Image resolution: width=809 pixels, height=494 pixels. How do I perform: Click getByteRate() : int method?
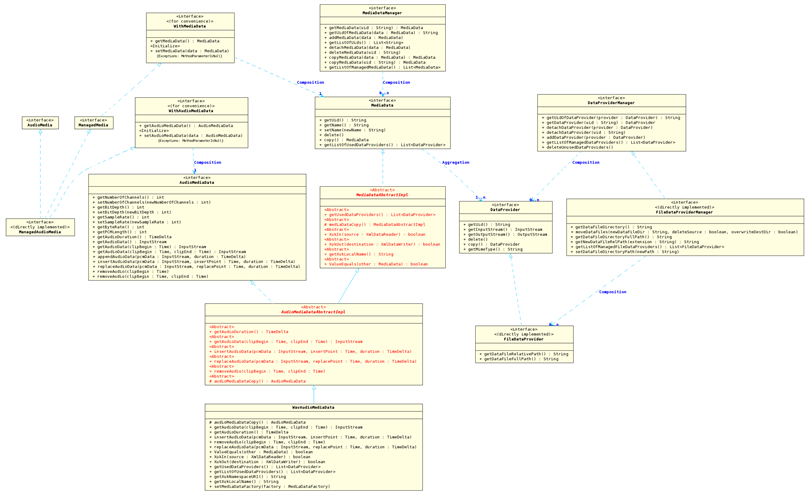point(118,227)
